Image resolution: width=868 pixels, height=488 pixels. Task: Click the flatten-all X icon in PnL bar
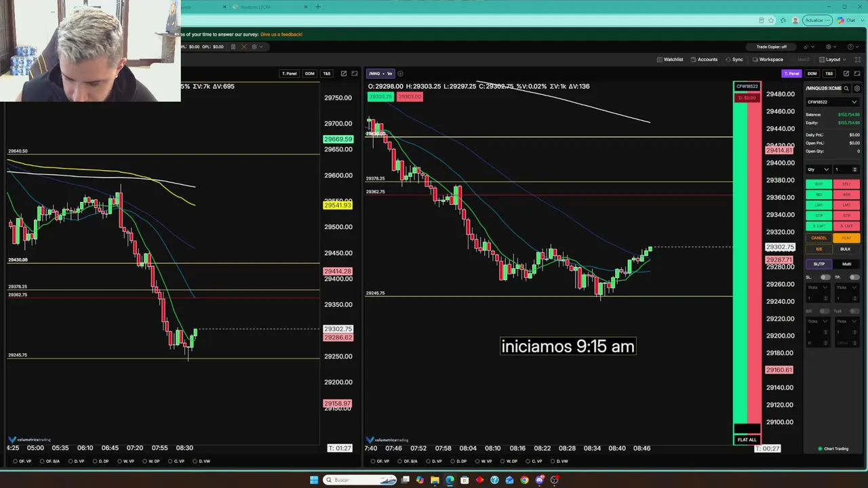coord(244,47)
